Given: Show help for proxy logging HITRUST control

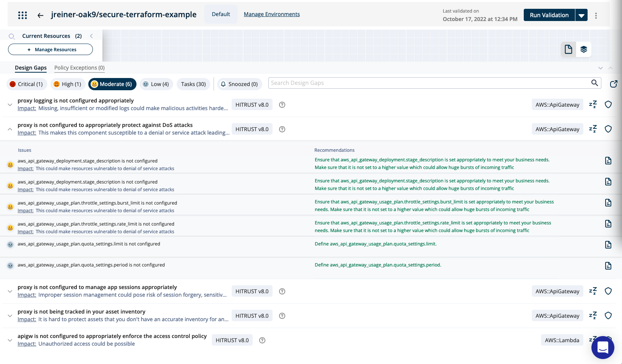Looking at the screenshot, I should 282,105.
